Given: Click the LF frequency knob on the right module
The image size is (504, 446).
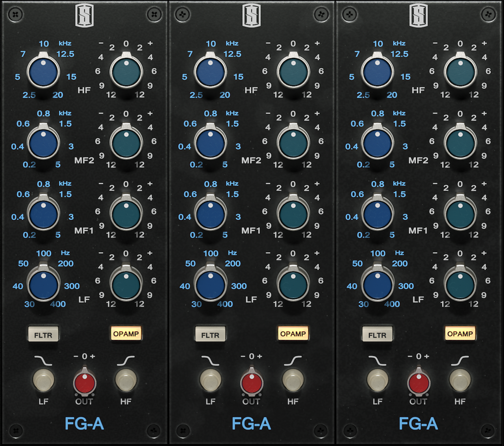Looking at the screenshot, I should tap(377, 285).
